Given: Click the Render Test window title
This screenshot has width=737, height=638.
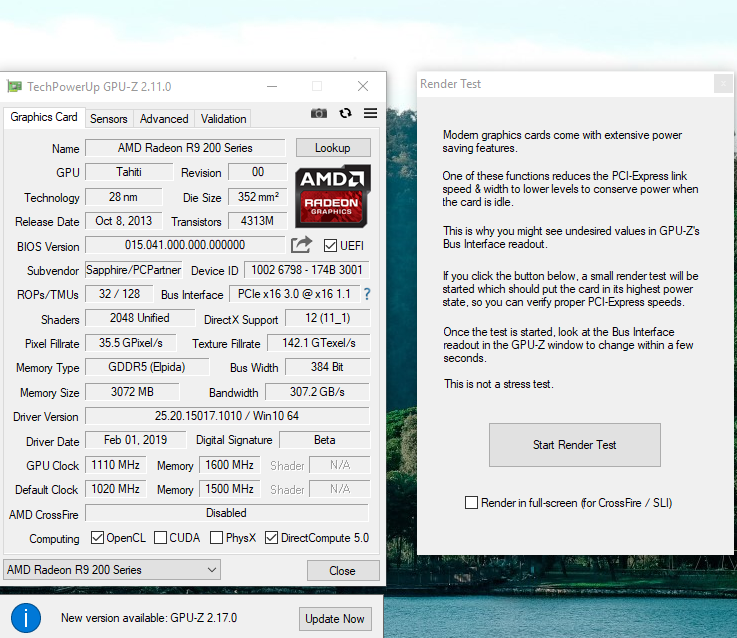Looking at the screenshot, I should pos(450,84).
